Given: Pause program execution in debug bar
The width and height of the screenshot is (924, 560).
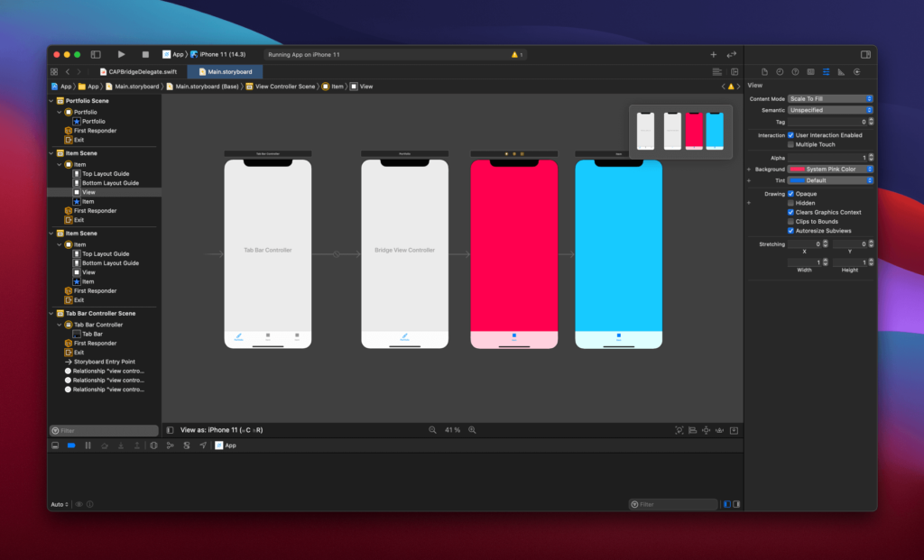Looking at the screenshot, I should point(88,445).
